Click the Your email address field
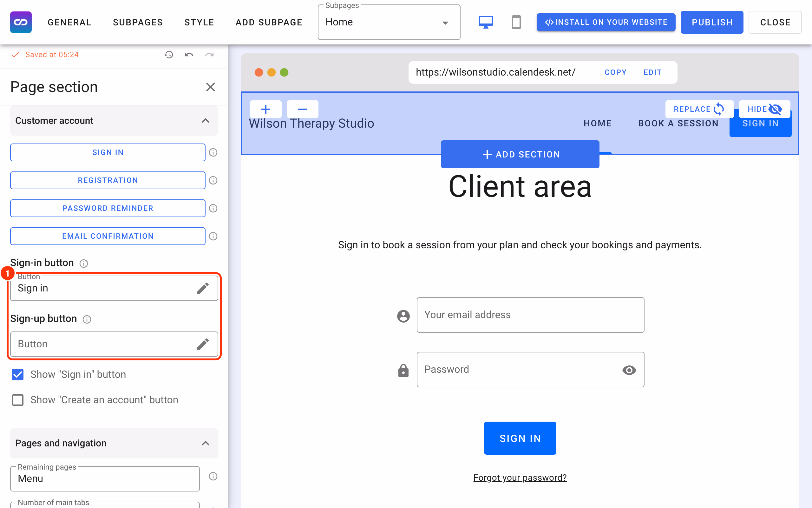The width and height of the screenshot is (812, 508). click(x=530, y=315)
